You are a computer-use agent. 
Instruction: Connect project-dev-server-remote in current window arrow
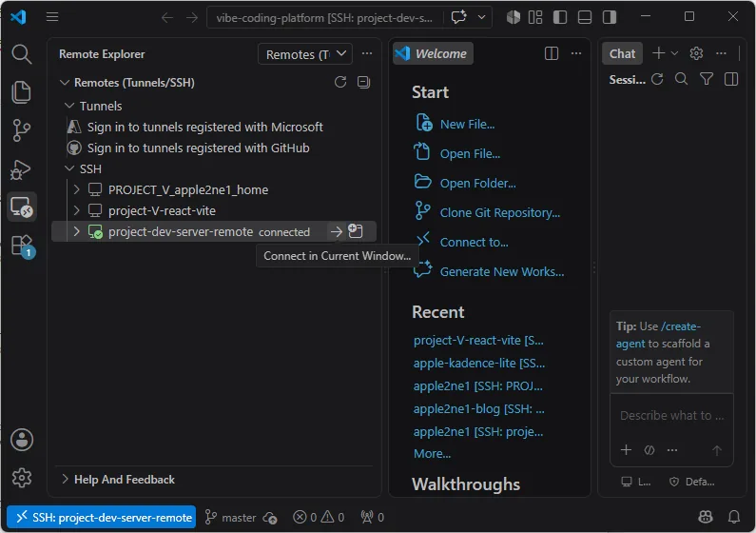pos(337,232)
